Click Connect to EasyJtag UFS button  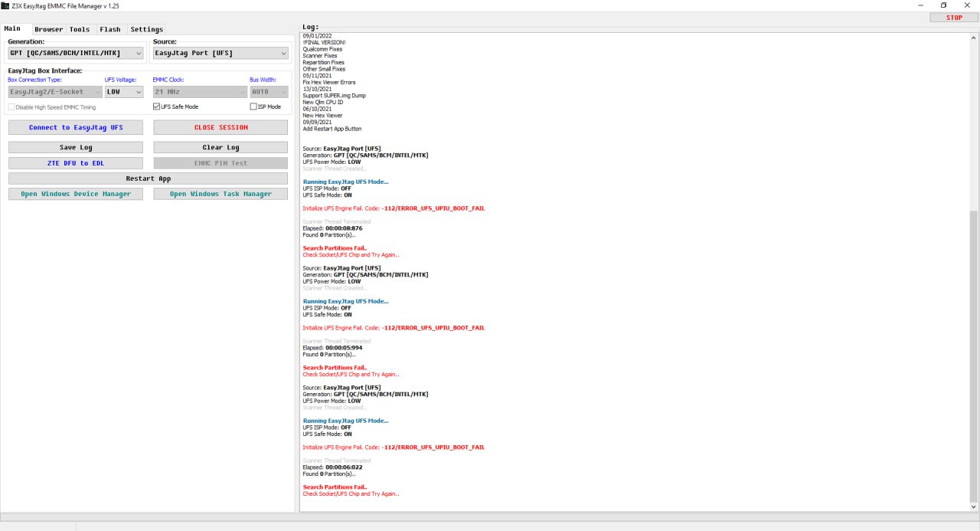pyautogui.click(x=76, y=127)
